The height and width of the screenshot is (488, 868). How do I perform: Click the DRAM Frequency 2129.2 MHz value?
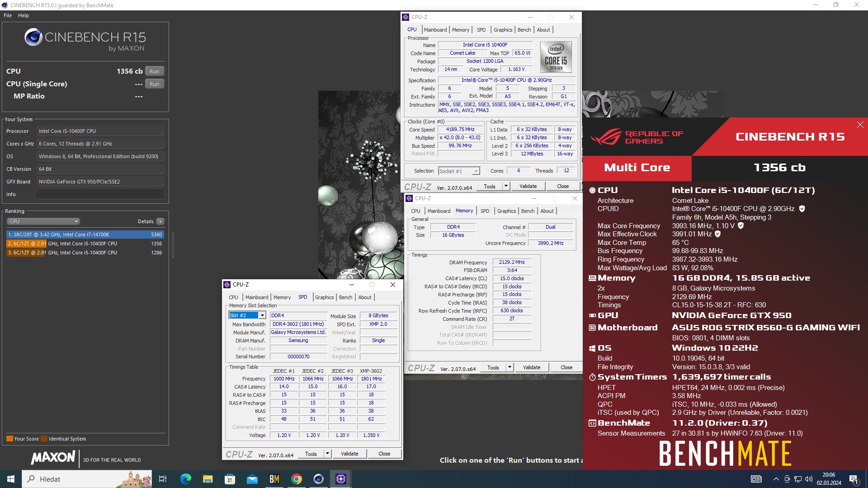tap(512, 262)
